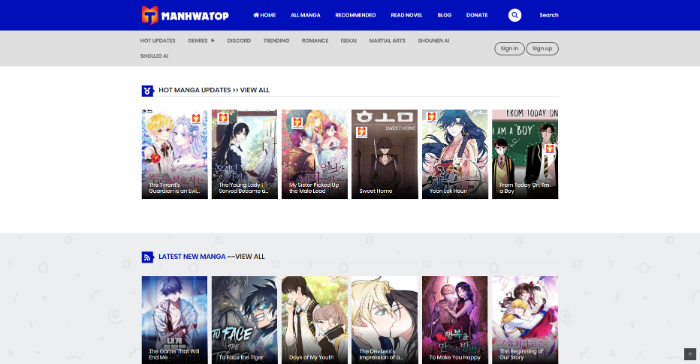Open the To Face the Tiger cover
This screenshot has height=364, width=700.
(244, 320)
